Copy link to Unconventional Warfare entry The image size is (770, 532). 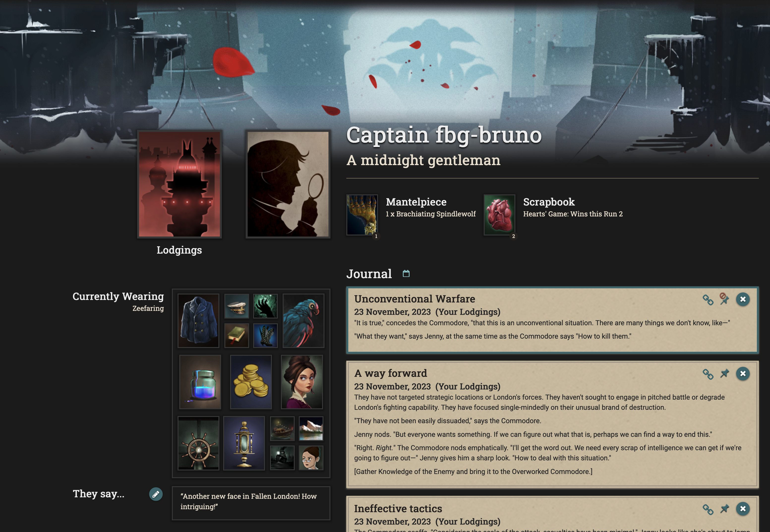708,300
